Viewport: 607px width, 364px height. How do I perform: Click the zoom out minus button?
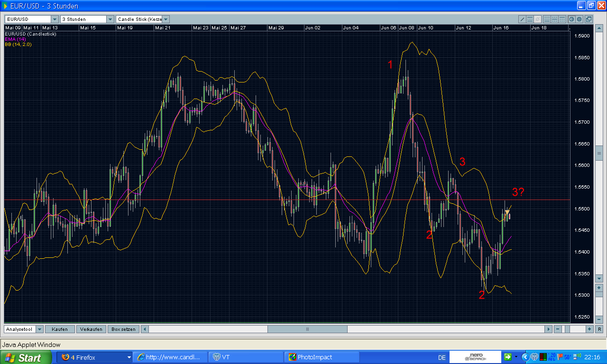(558, 329)
